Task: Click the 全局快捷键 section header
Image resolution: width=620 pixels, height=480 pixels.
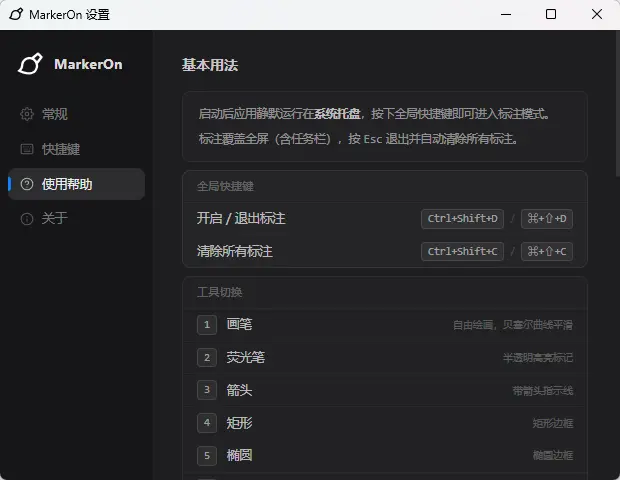Action: (x=225, y=186)
